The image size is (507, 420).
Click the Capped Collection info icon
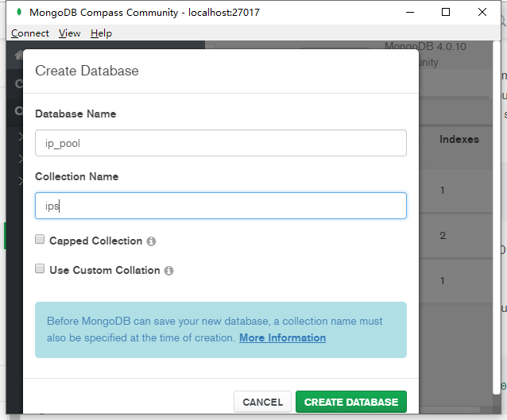coord(151,241)
